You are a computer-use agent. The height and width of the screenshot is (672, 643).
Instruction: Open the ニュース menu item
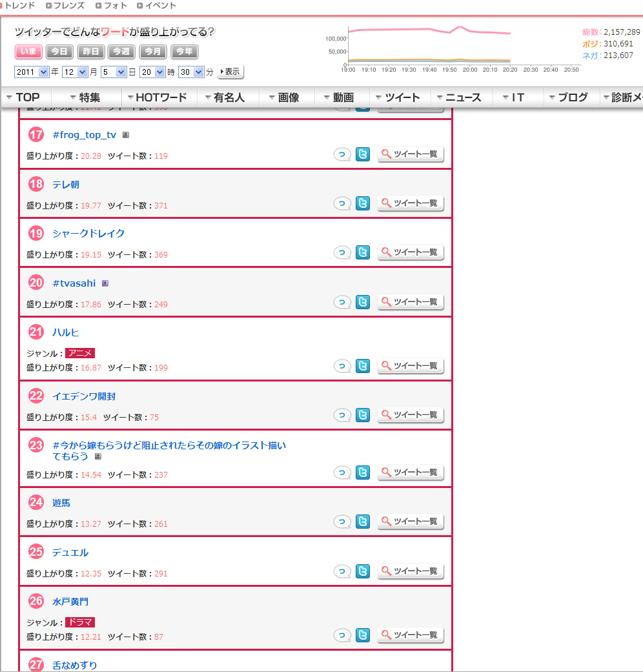(x=459, y=97)
